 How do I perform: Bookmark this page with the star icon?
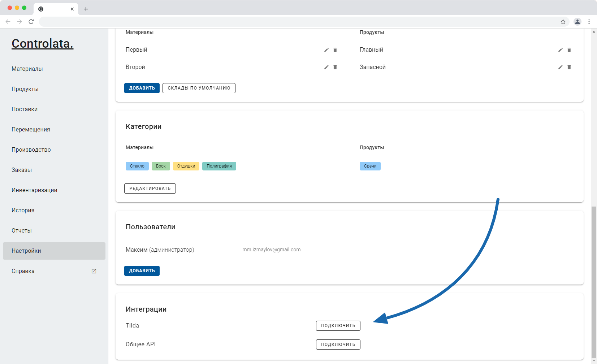563,22
